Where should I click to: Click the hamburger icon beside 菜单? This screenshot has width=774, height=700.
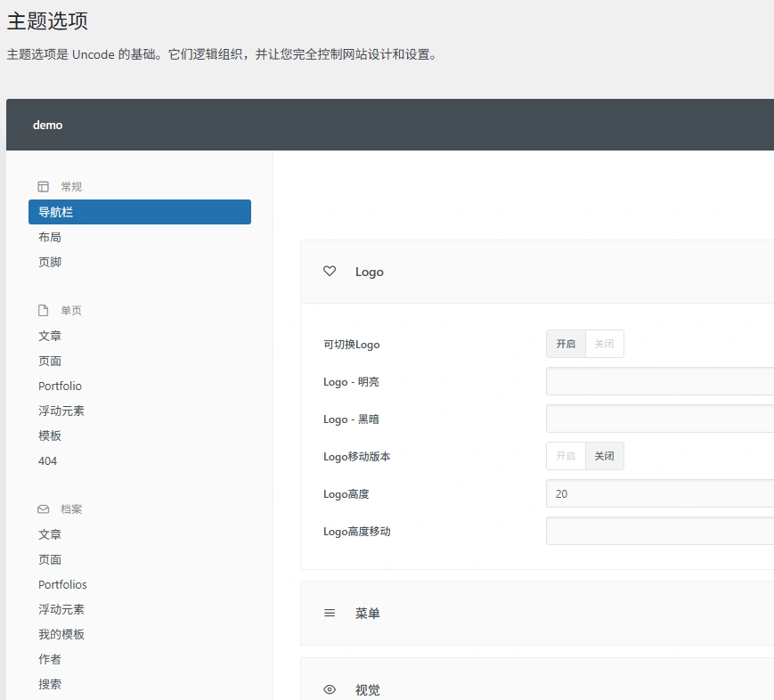click(x=330, y=613)
